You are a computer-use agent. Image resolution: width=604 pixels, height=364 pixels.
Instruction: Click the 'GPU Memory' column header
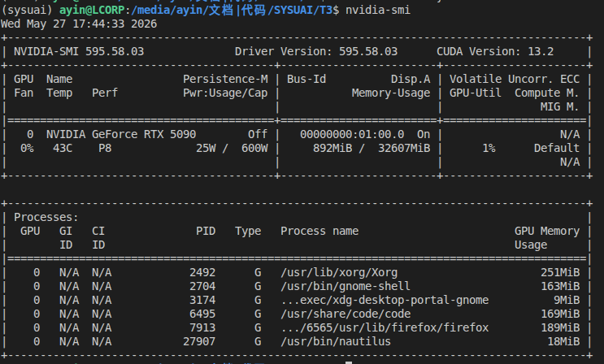[547, 231]
